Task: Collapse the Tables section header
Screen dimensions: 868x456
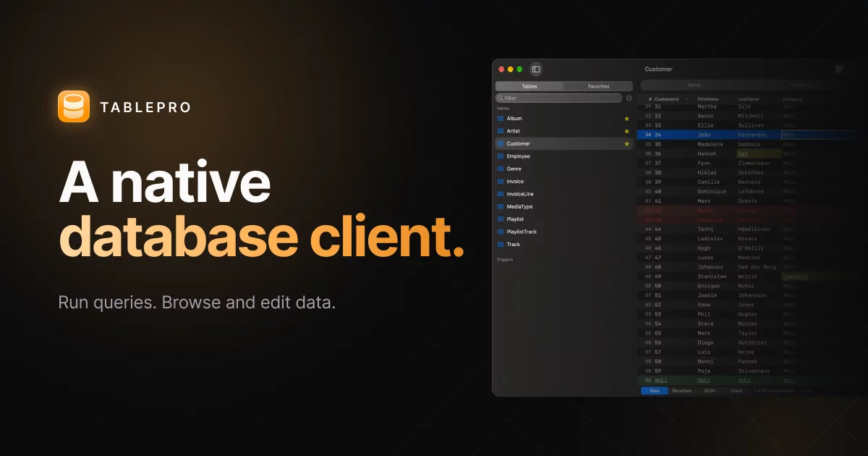Action: click(503, 109)
